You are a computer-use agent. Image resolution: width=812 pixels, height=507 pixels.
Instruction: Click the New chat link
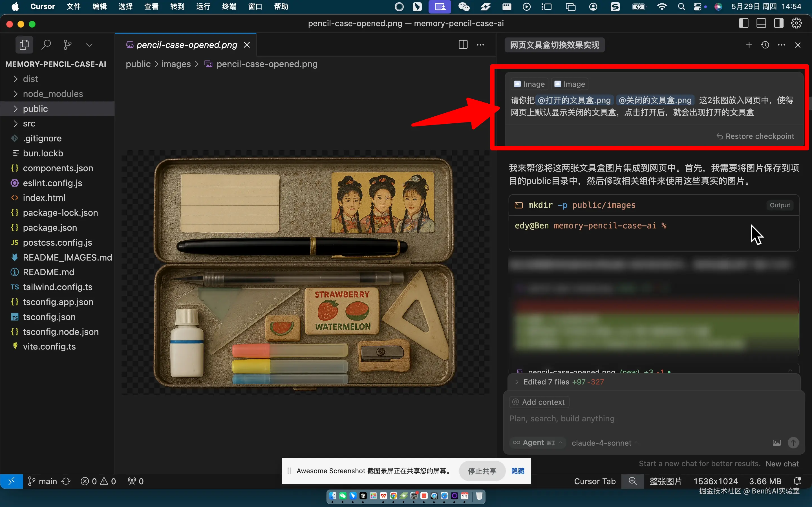782,464
